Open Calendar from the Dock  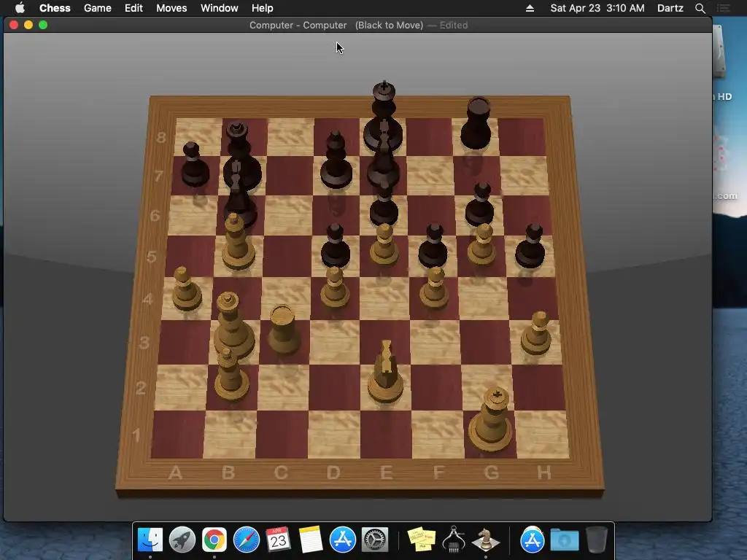click(278, 540)
